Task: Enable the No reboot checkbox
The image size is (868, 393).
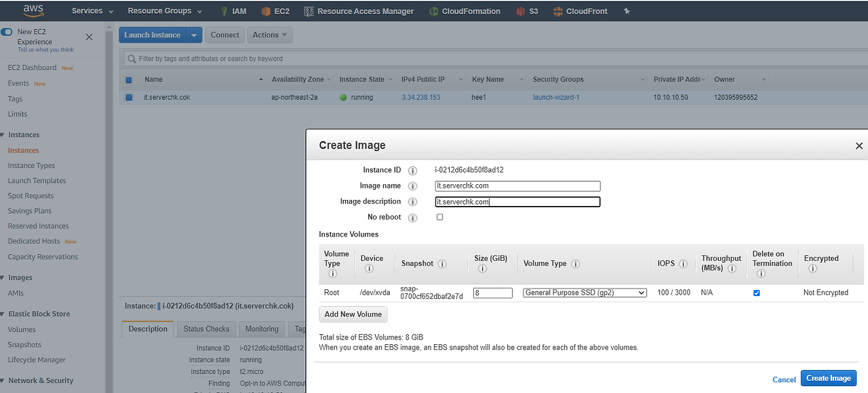Action: [x=440, y=218]
